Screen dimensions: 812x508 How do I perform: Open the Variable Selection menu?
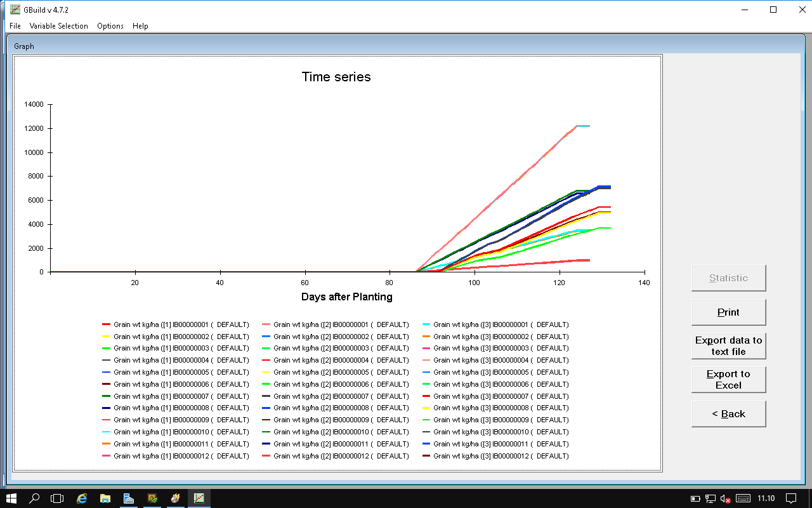pos(58,26)
